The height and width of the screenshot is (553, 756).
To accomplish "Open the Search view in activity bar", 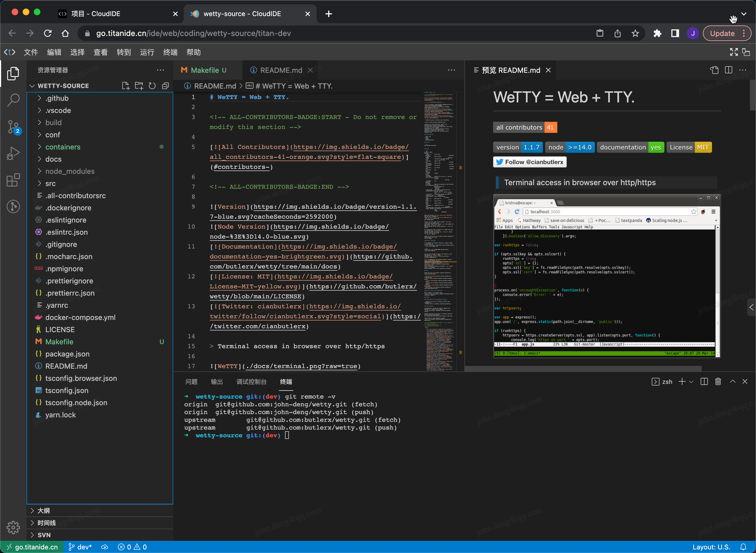I will pos(13,99).
